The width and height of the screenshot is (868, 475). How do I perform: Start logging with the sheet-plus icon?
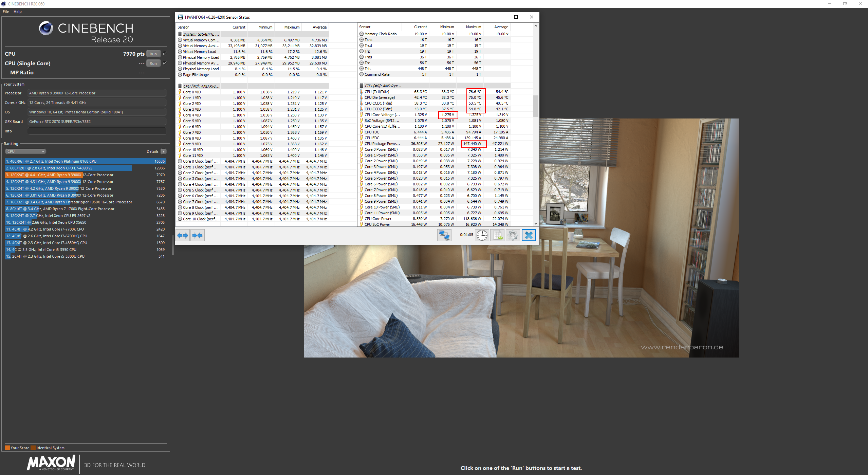coord(497,235)
